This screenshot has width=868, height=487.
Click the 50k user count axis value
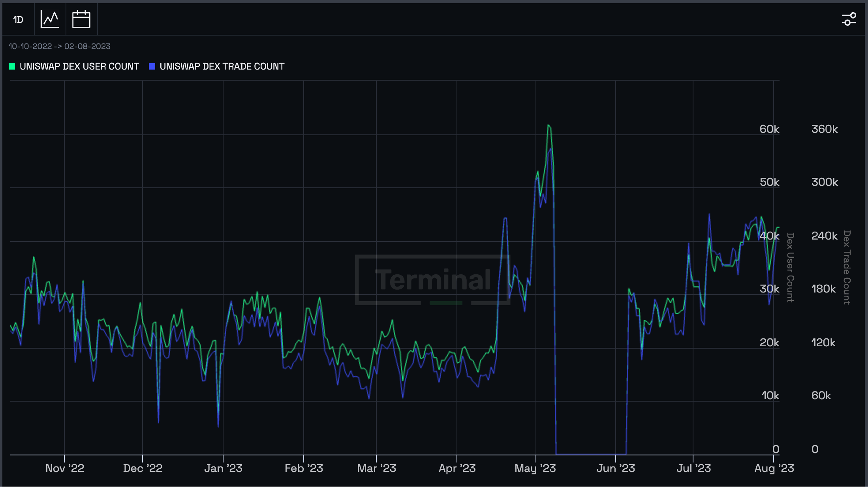tap(770, 182)
